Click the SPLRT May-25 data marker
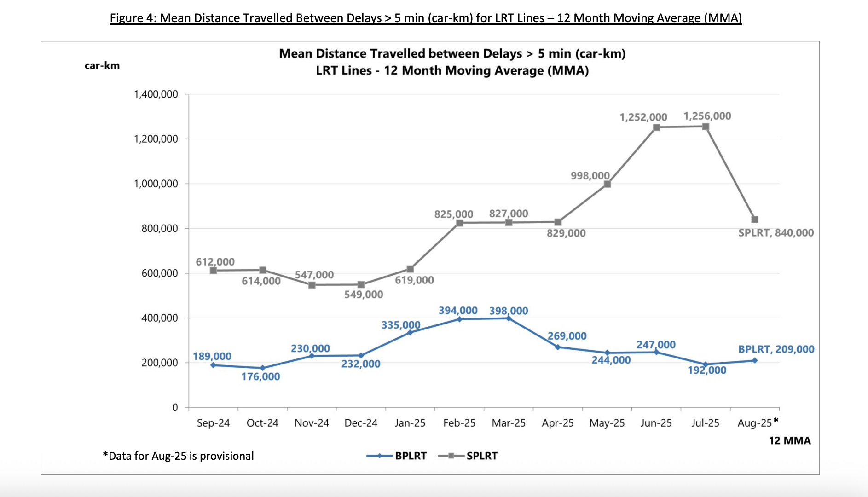The width and height of the screenshot is (868, 497). [x=607, y=184]
